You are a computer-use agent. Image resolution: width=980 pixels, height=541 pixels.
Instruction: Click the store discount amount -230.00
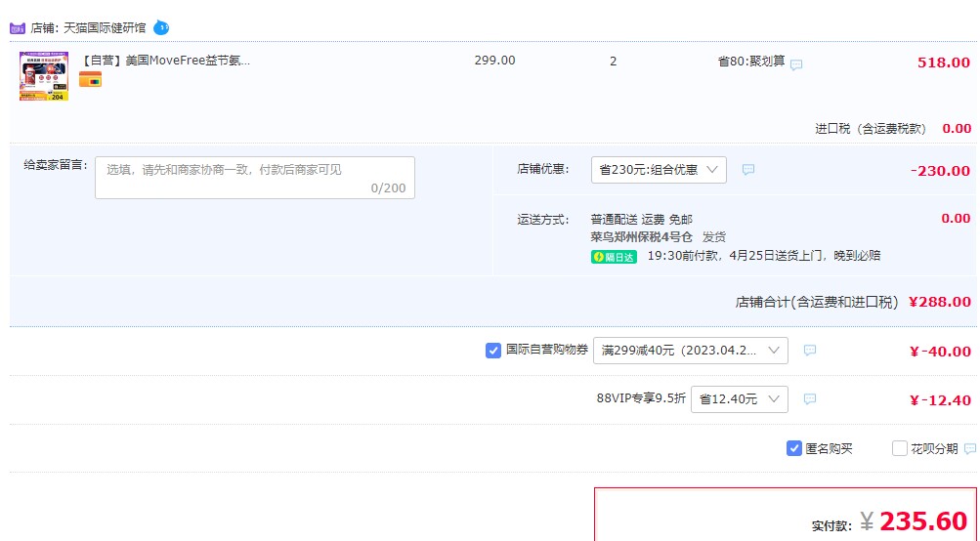[x=940, y=171]
